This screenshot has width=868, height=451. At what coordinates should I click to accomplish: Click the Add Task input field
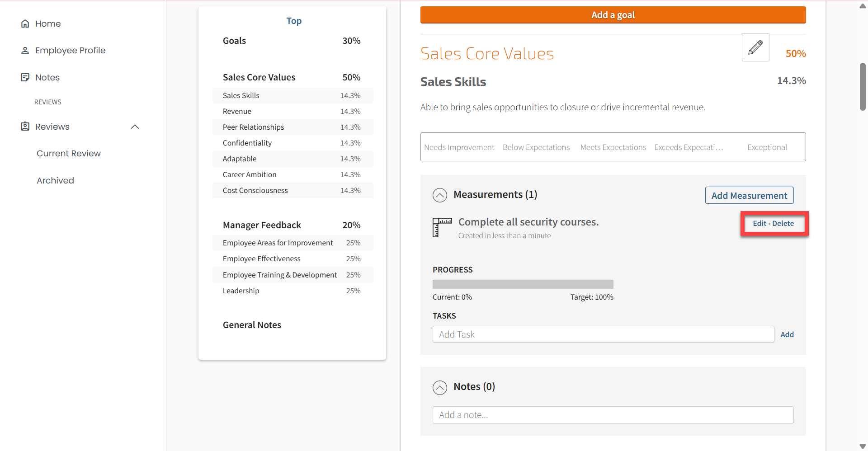coord(603,334)
